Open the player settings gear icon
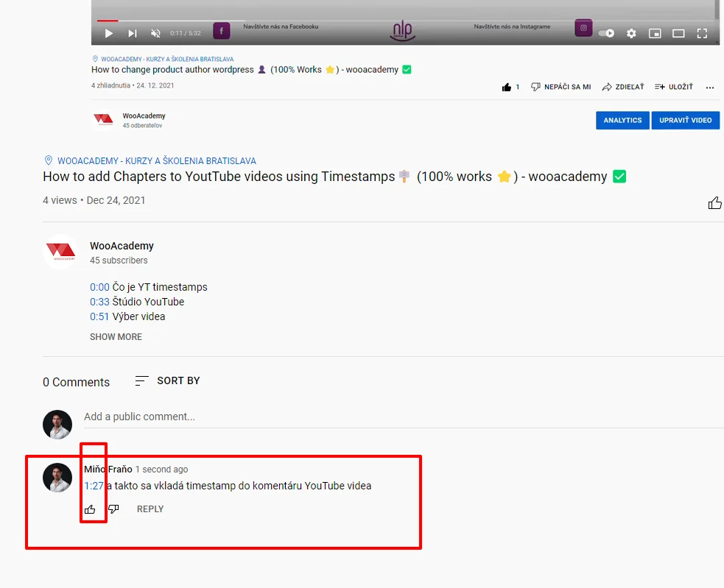This screenshot has width=724, height=588. coord(631,33)
